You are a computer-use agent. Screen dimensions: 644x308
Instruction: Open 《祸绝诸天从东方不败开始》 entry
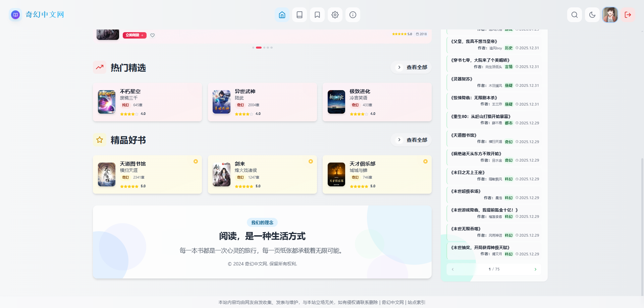(476, 154)
